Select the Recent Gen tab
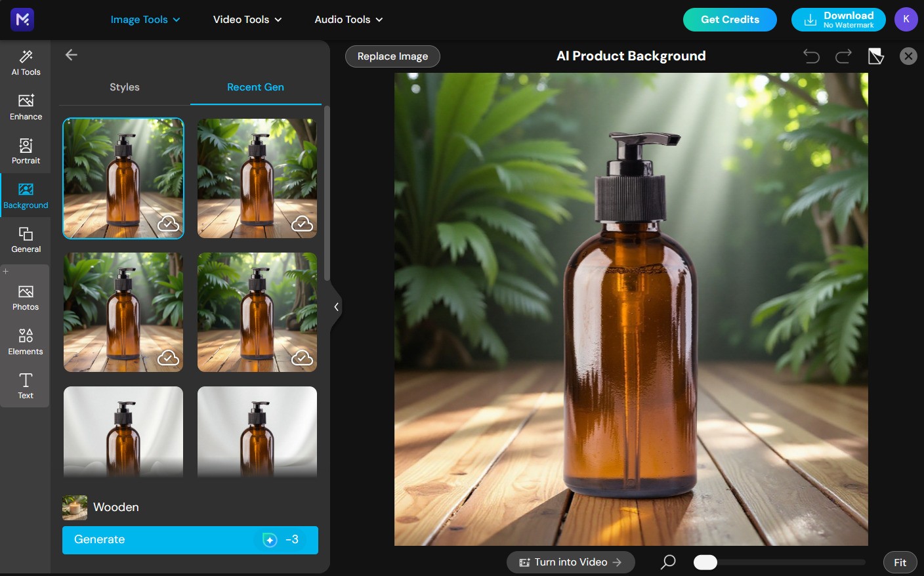Screen dimensions: 924x576 tap(255, 87)
